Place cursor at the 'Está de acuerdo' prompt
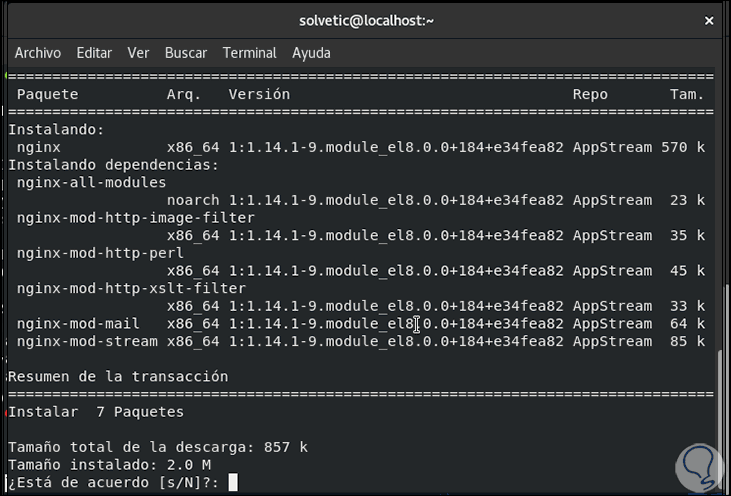 pyautogui.click(x=233, y=483)
